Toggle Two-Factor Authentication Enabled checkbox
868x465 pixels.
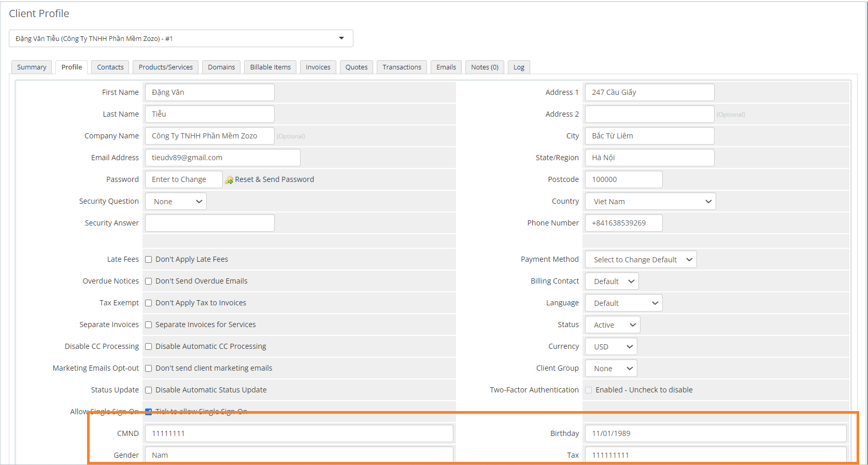[x=589, y=390]
